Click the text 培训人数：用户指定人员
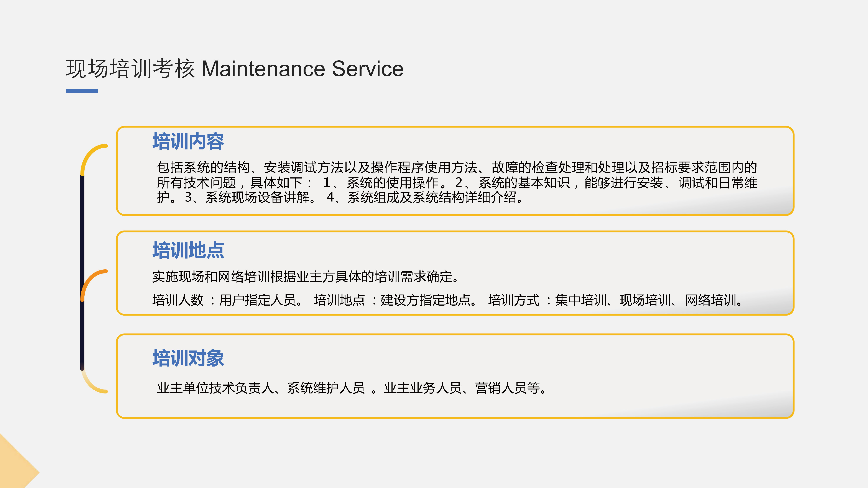The height and width of the screenshot is (488, 868). pos(228,300)
